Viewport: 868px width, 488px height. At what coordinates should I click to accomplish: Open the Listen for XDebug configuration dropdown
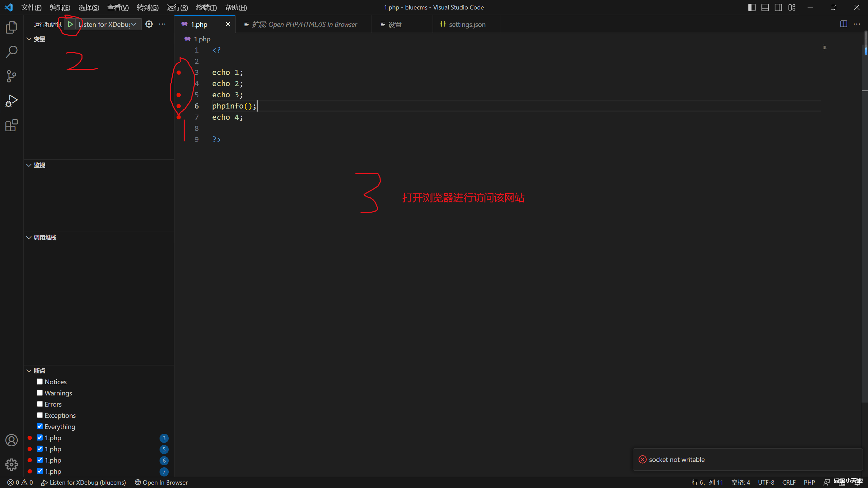coord(133,24)
